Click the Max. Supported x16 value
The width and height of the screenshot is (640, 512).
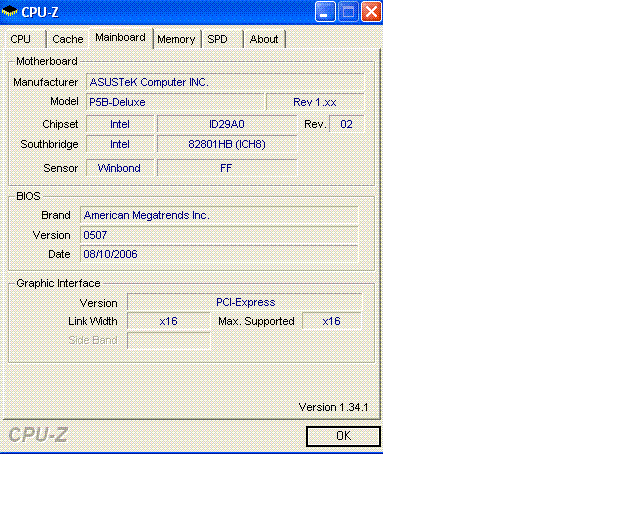click(x=332, y=321)
